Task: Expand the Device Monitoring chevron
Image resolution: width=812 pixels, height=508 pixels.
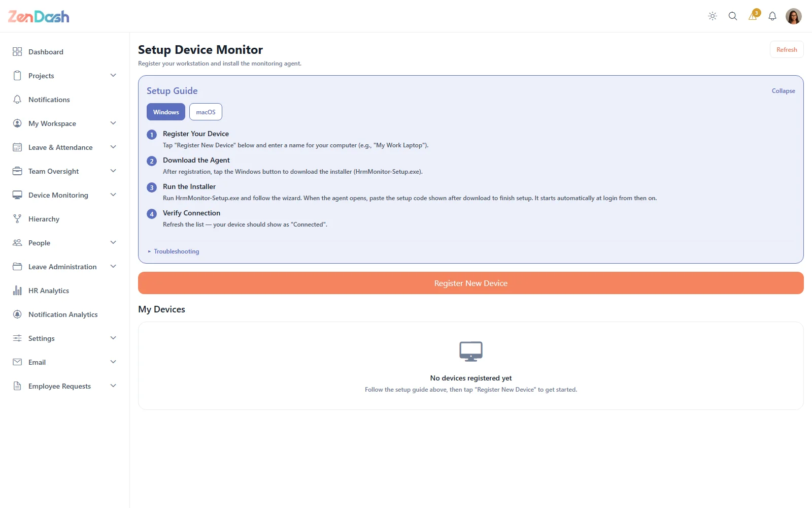Action: [x=113, y=195]
